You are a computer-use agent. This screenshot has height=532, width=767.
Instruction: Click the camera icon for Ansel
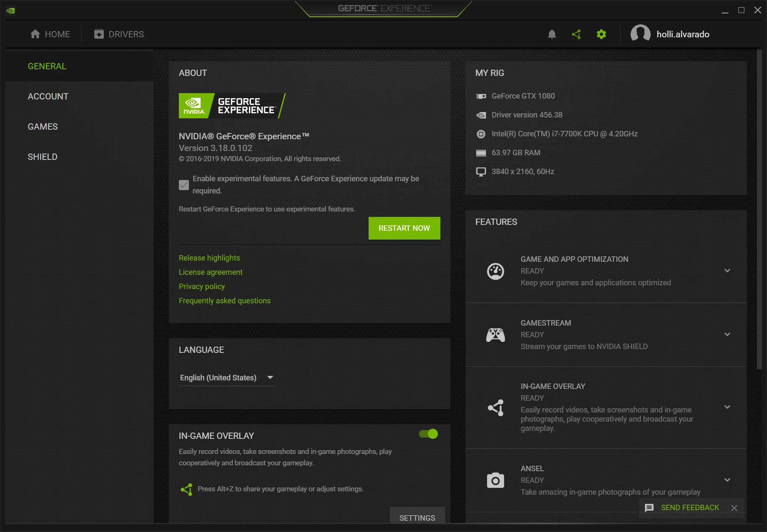click(x=495, y=480)
